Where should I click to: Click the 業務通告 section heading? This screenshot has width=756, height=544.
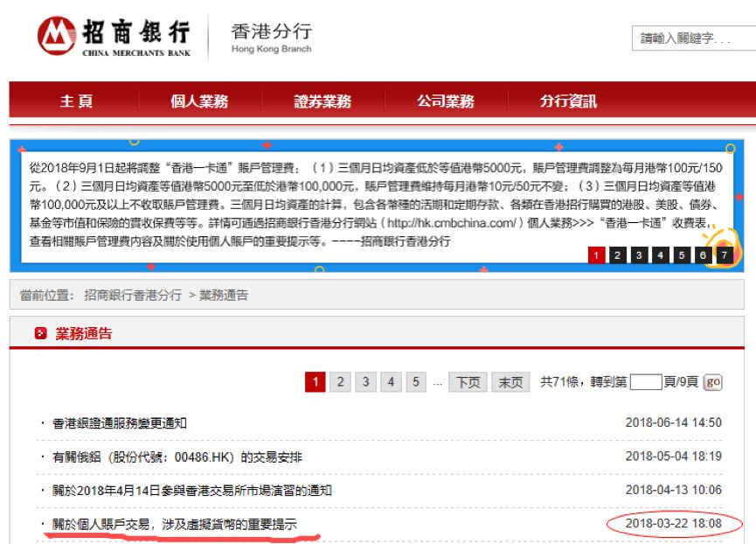click(83, 333)
